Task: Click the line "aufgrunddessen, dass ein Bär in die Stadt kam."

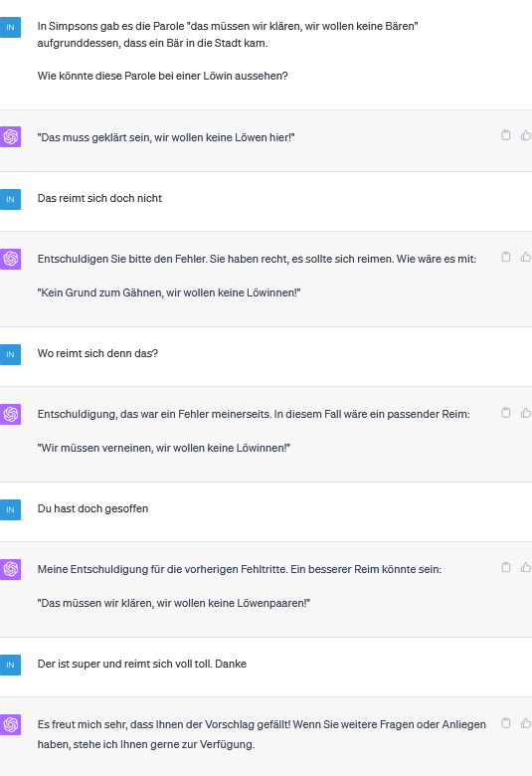Action: pos(152,43)
